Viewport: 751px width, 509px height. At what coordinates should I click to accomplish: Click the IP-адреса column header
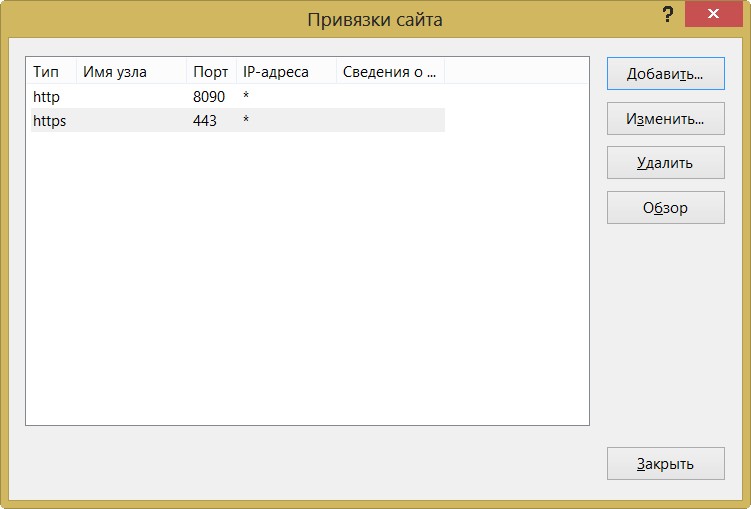tap(286, 72)
